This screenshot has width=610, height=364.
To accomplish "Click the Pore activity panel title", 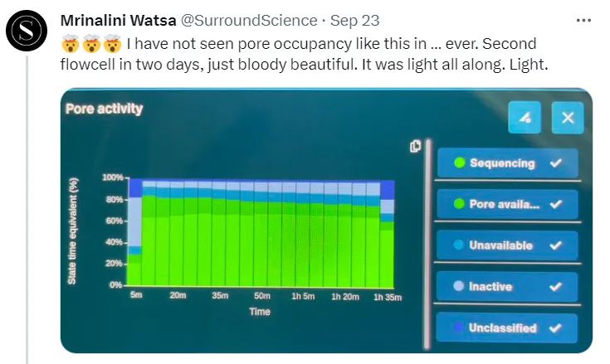I will coord(104,109).
